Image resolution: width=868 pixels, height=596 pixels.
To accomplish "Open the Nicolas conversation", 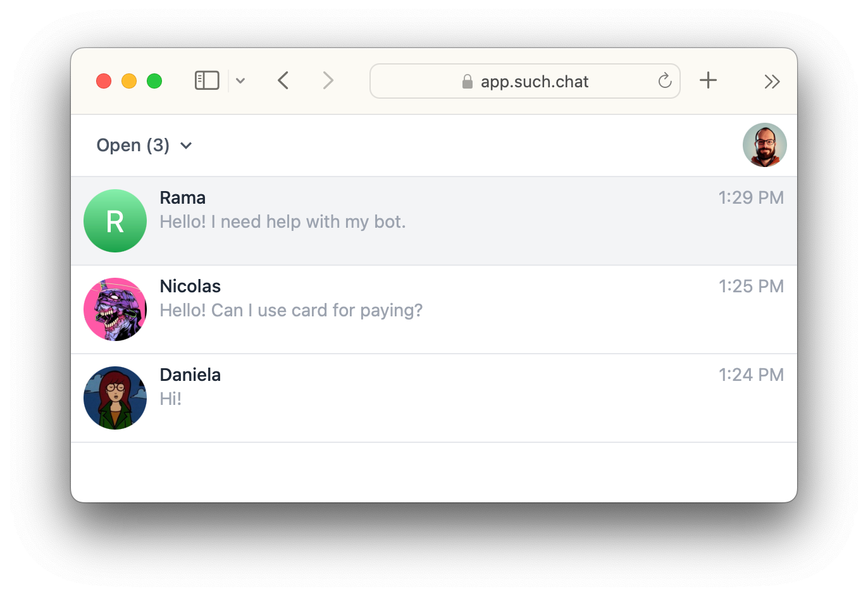I will coord(434,309).
